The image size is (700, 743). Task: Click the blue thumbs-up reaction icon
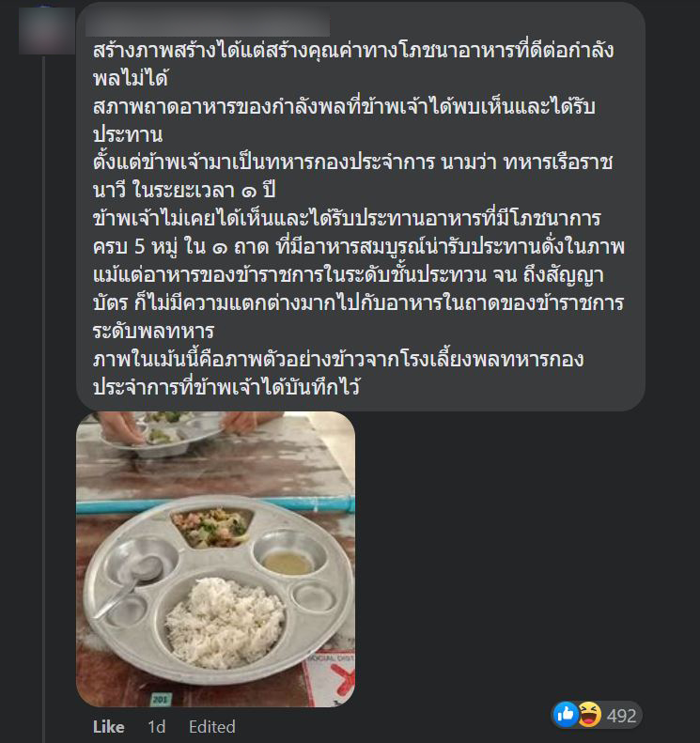pos(566,714)
